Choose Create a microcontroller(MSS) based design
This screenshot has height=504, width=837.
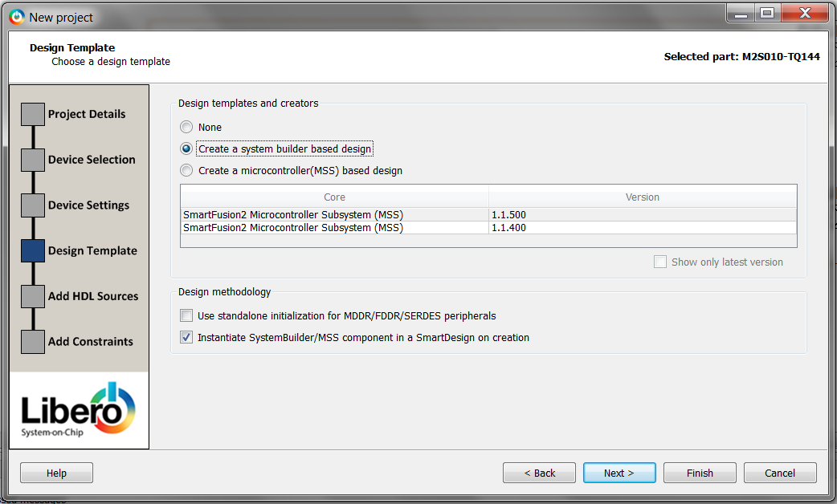click(186, 171)
